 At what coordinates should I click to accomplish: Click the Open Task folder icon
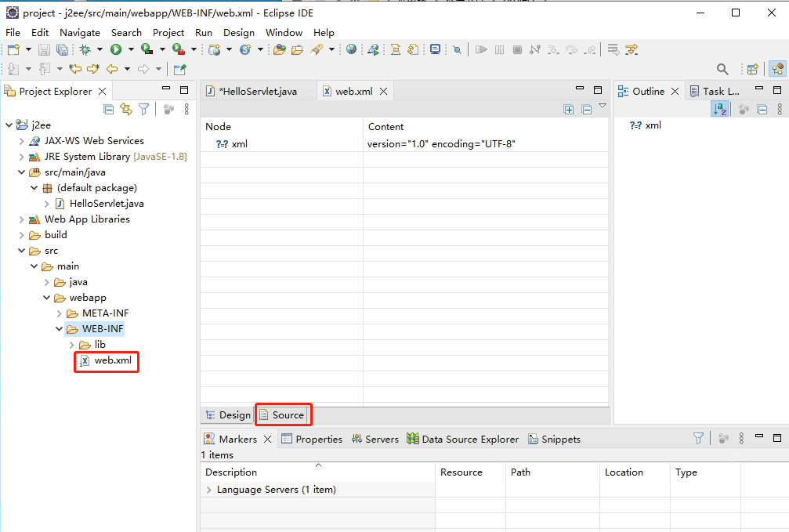click(298, 49)
